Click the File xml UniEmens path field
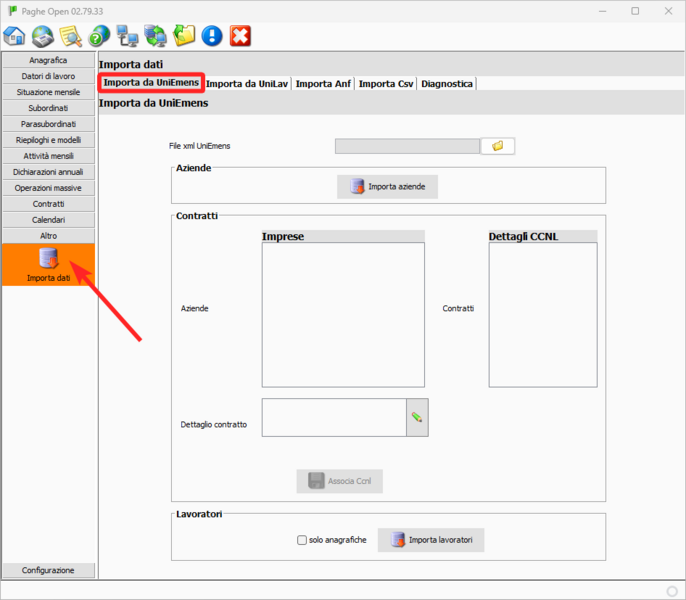The image size is (686, 600). pos(407,146)
